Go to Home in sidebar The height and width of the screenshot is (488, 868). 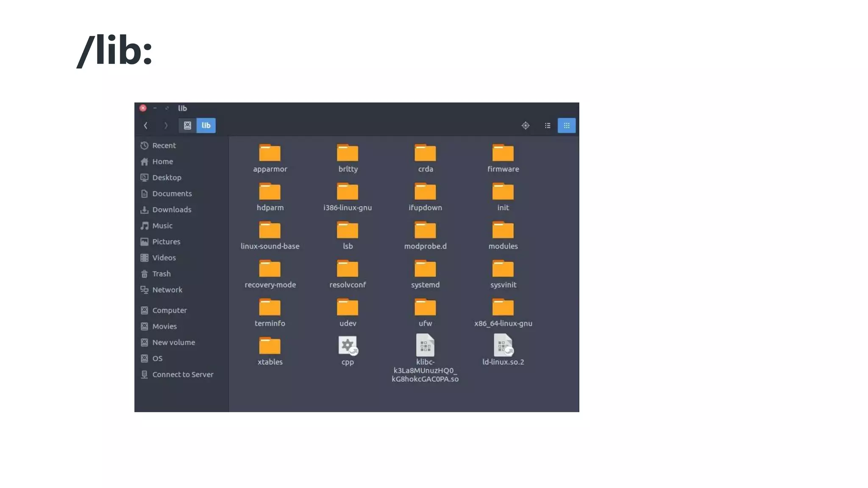(x=162, y=161)
